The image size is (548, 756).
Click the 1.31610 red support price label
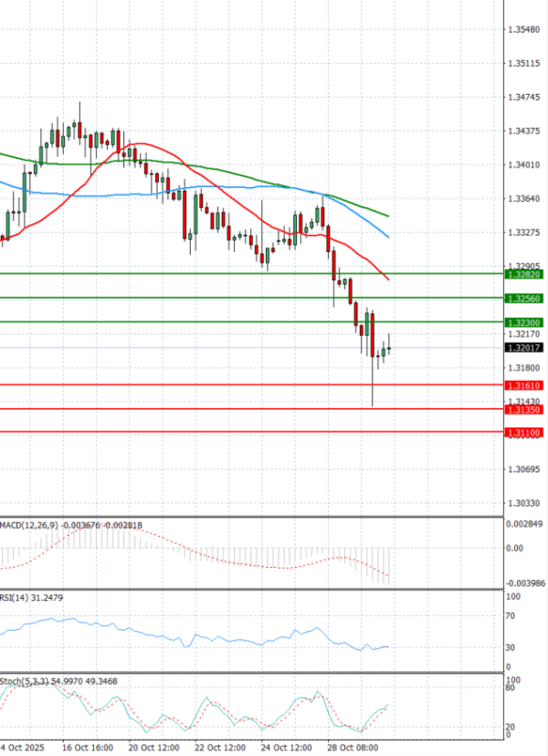(x=522, y=385)
